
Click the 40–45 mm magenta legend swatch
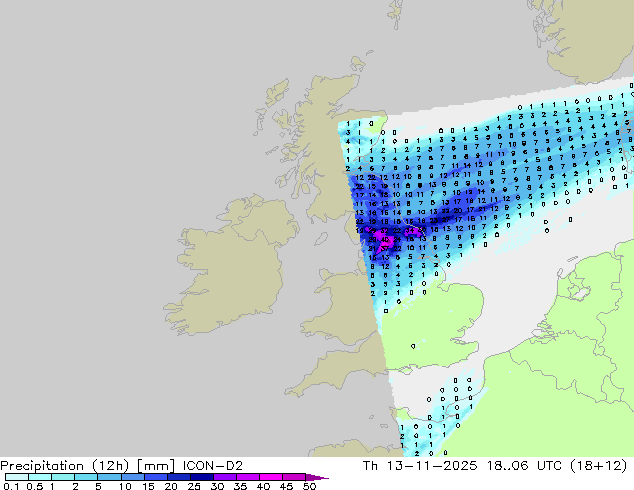271,477
